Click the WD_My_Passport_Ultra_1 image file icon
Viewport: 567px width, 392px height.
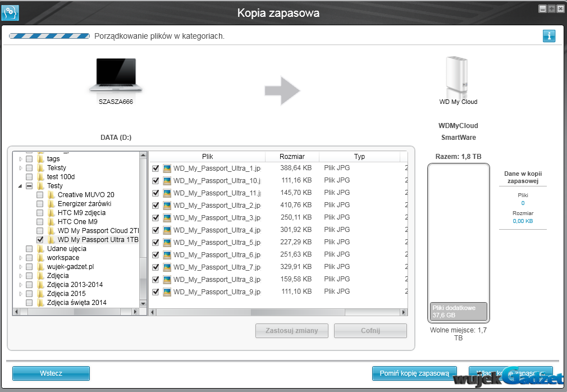click(167, 168)
